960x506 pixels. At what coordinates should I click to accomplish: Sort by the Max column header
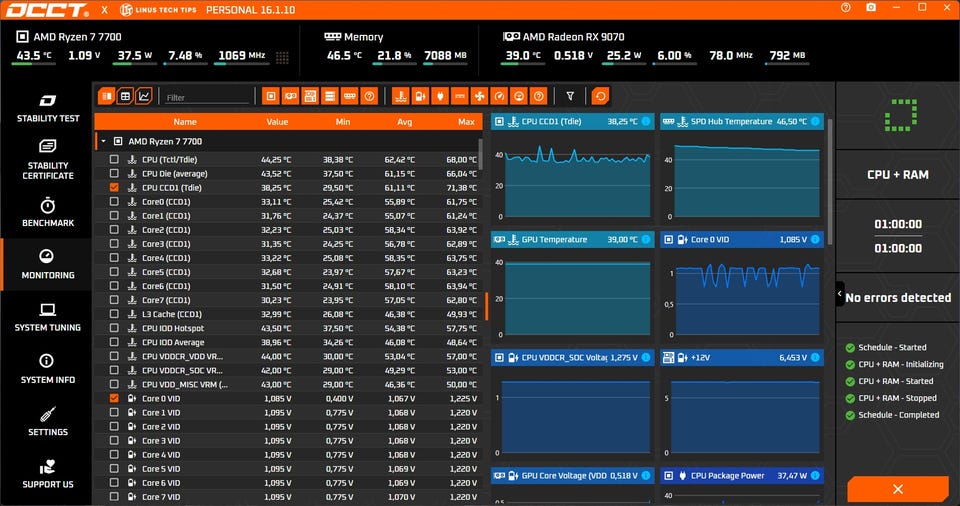(x=467, y=122)
